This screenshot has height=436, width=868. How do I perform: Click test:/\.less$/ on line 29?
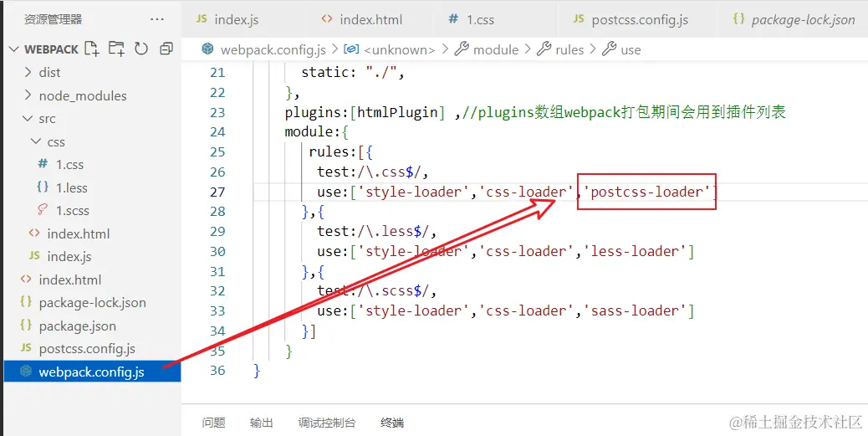[x=377, y=231]
